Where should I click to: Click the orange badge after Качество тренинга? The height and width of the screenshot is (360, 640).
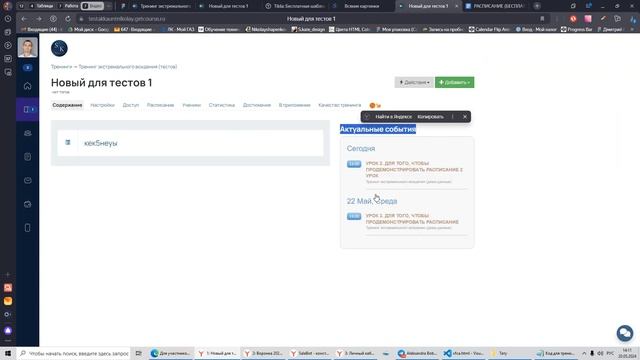pos(375,105)
